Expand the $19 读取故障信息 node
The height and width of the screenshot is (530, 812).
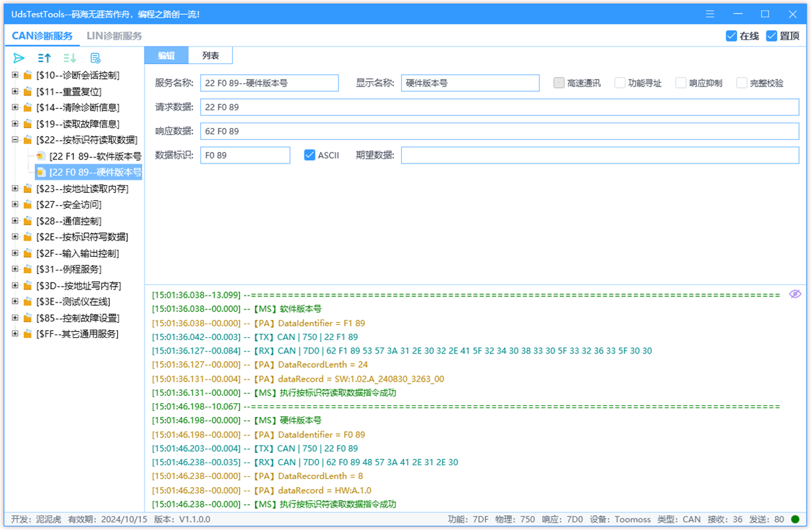(15, 124)
